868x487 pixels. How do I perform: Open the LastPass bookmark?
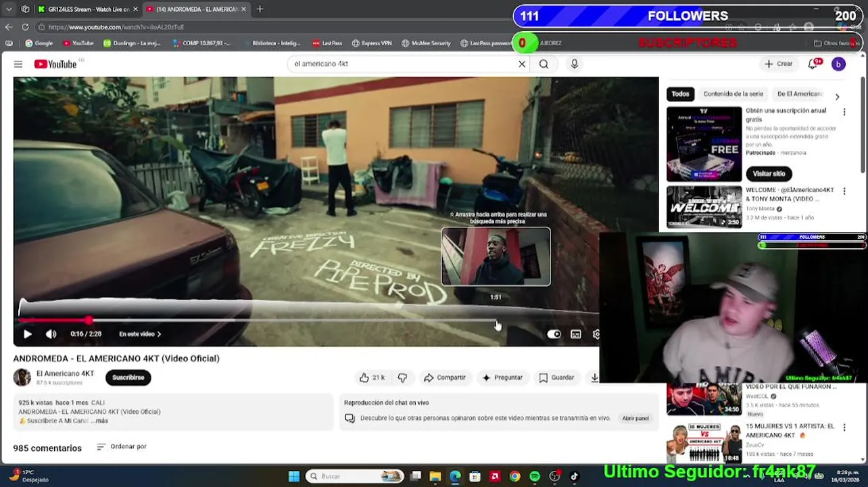pos(327,43)
